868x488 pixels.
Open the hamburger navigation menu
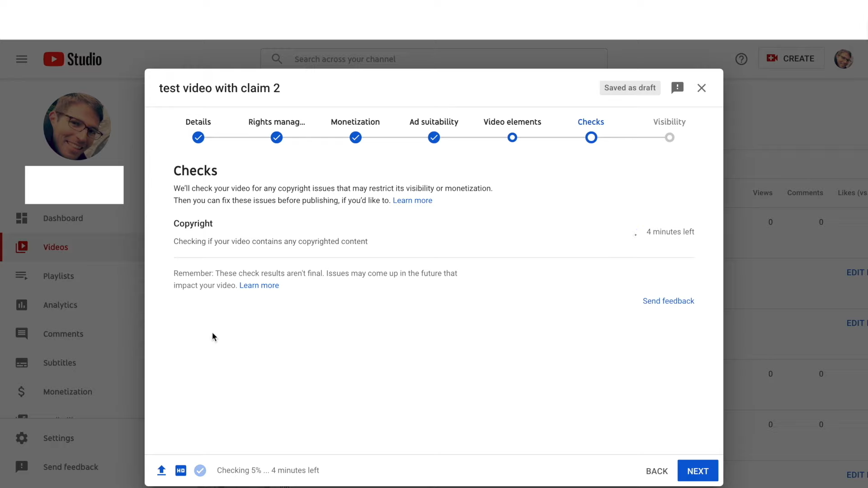(22, 59)
